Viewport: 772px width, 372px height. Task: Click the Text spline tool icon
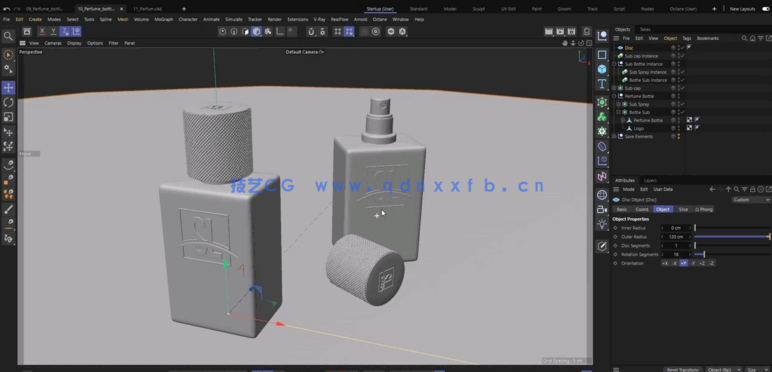(x=602, y=84)
